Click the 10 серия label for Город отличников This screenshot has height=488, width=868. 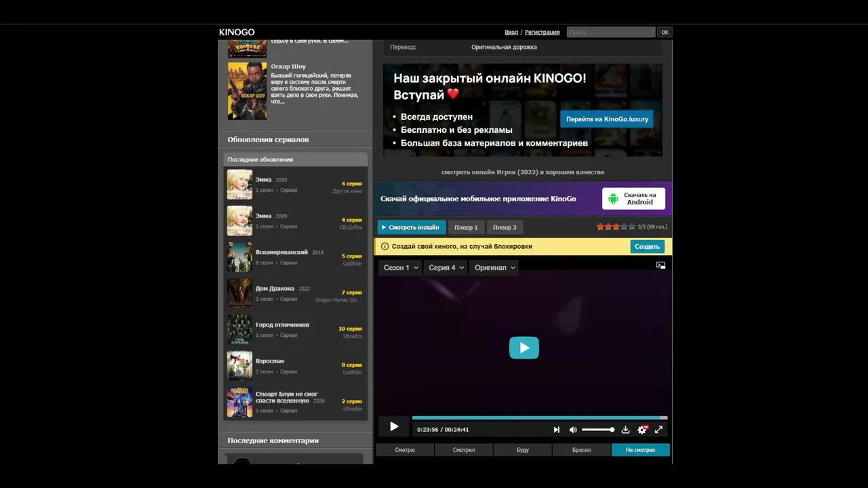351,329
